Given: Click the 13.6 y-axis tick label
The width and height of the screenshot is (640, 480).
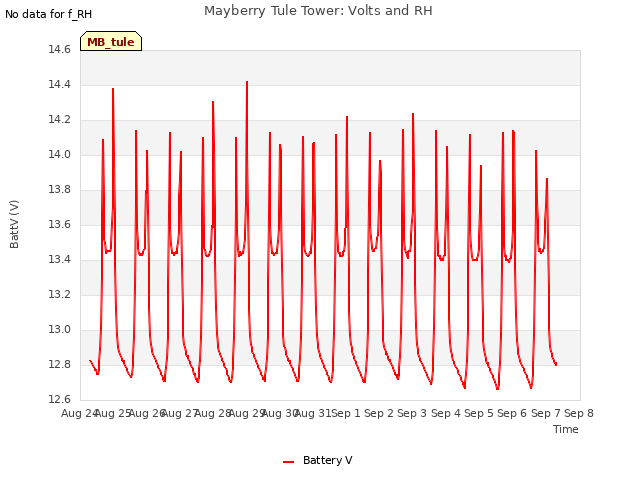Looking at the screenshot, I should (60, 224).
